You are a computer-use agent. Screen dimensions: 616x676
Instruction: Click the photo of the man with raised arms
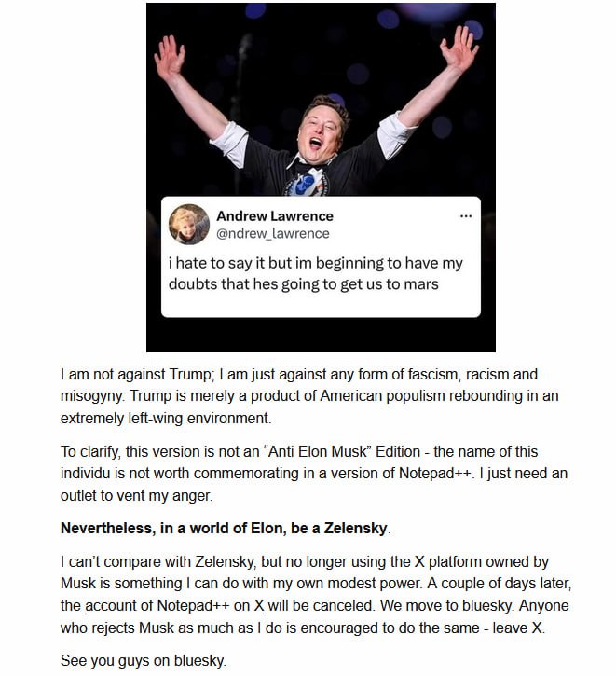pos(321,103)
